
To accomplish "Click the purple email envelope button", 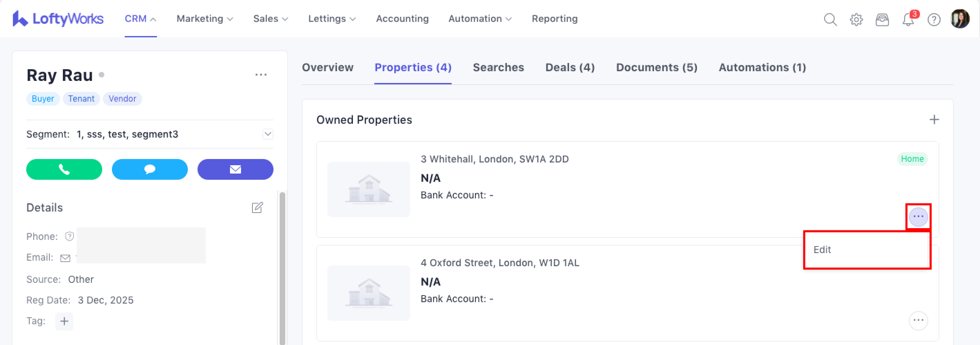I will click(x=235, y=169).
